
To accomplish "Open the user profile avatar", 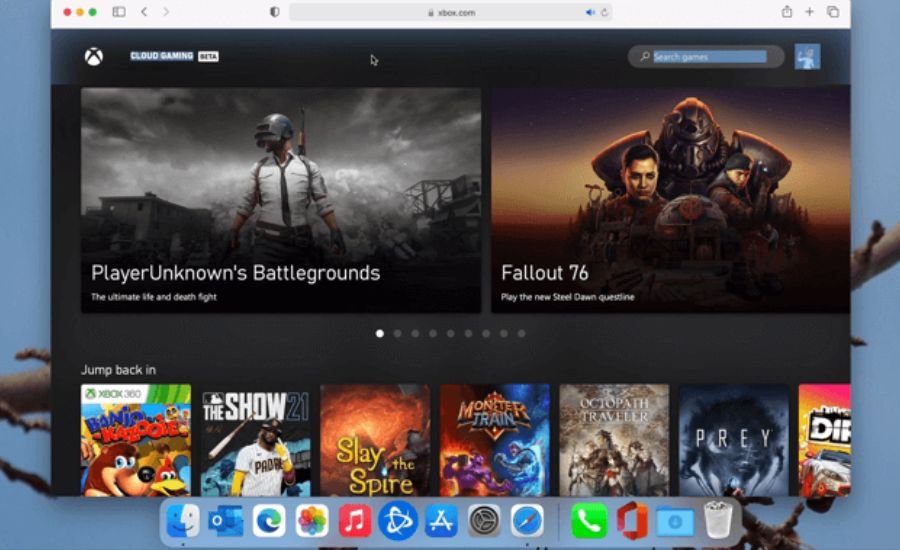I will [x=807, y=57].
